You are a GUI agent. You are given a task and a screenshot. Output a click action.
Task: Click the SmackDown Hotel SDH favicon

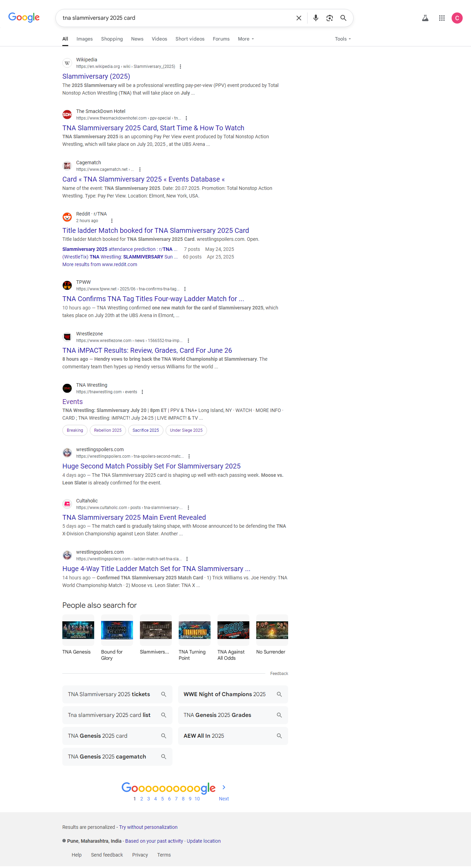tap(67, 114)
